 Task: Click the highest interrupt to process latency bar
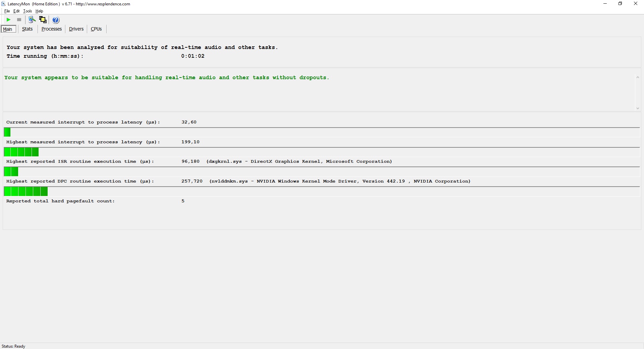tap(21, 152)
